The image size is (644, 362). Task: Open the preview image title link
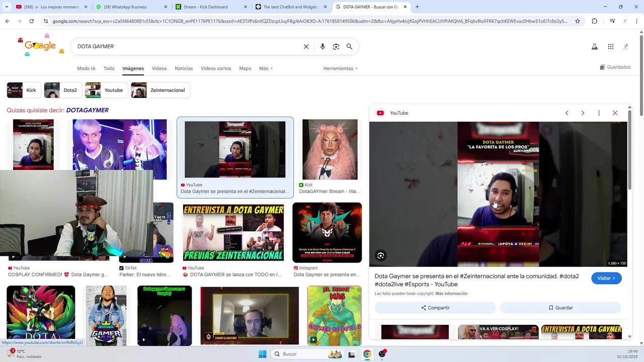click(x=476, y=280)
